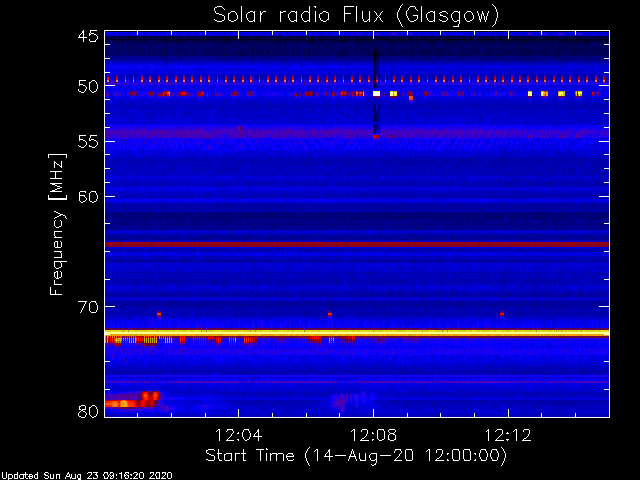Click the 55 MHz frequency axis label

pos(88,142)
